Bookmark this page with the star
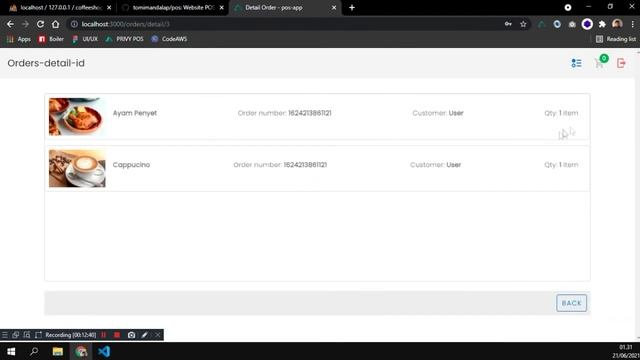This screenshot has width=640, height=360. click(x=523, y=24)
